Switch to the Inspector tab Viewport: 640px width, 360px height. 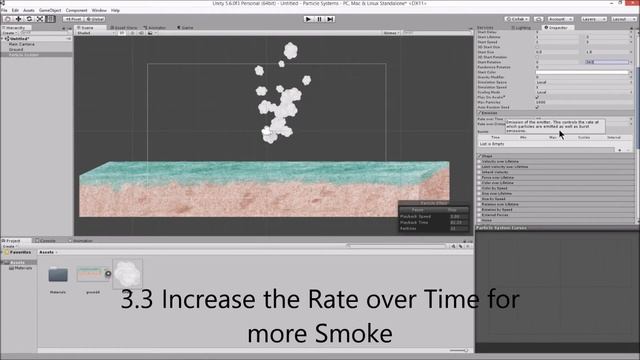coord(557,28)
